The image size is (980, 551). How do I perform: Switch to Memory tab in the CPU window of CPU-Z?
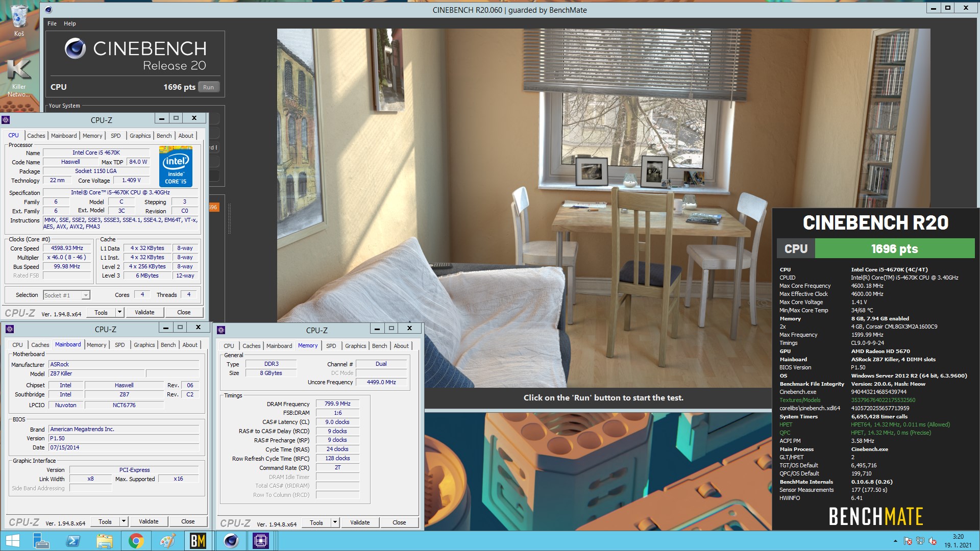click(x=92, y=136)
